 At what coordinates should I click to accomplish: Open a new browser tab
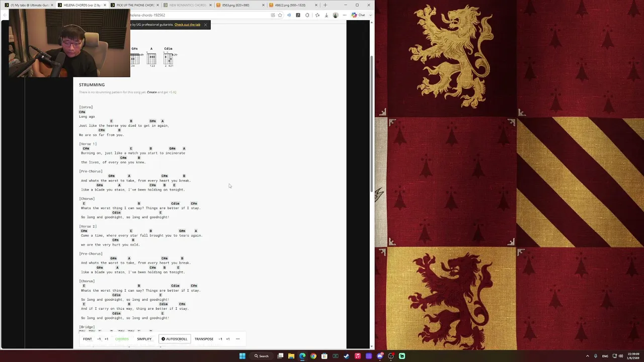[x=325, y=5]
